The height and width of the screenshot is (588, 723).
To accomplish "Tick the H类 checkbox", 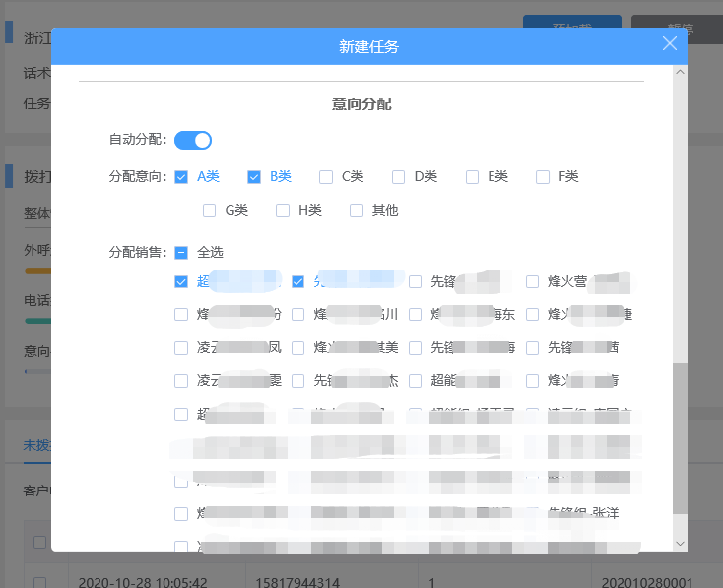I will tap(283, 210).
